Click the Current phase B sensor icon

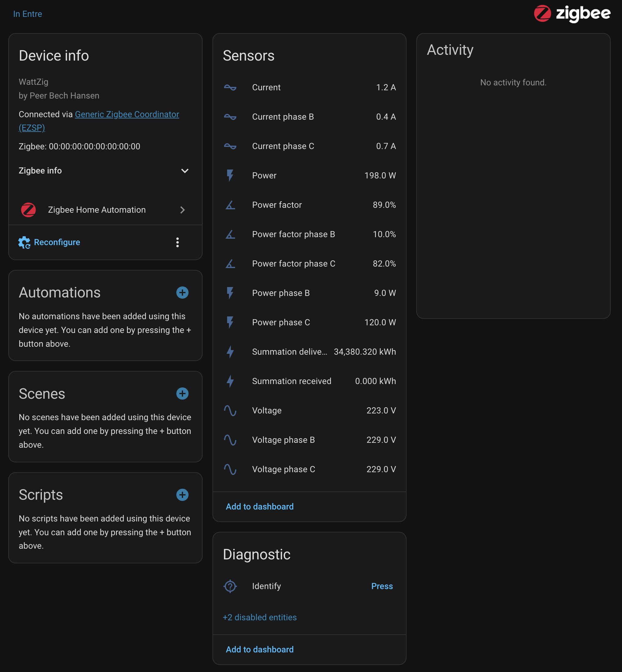(230, 117)
